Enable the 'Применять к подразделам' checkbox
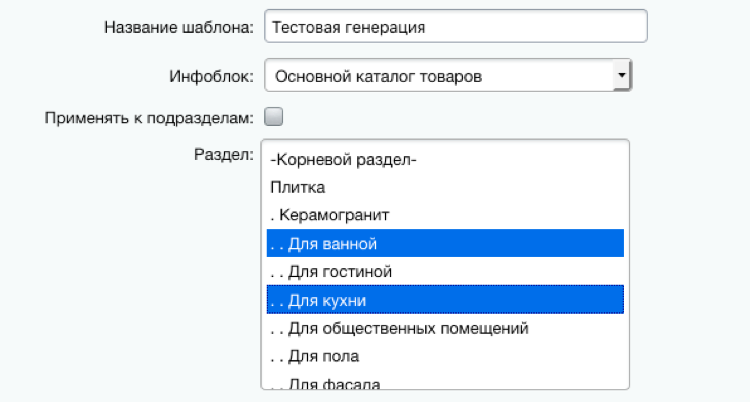The width and height of the screenshot is (750, 402). 274,116
